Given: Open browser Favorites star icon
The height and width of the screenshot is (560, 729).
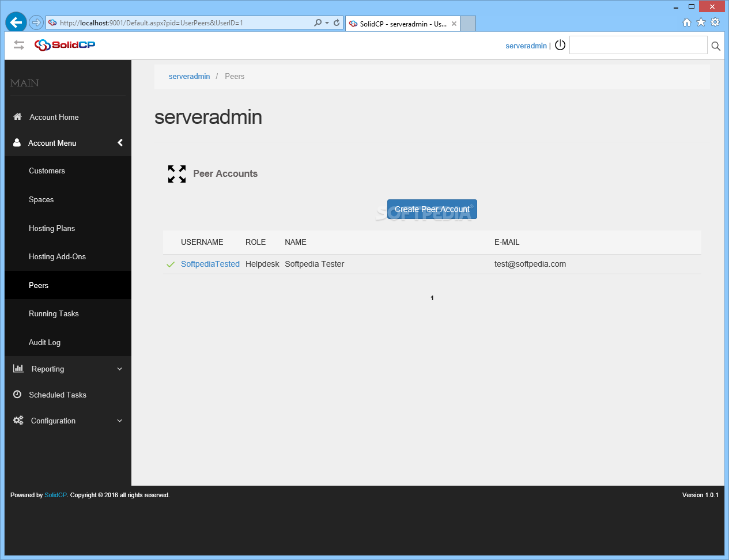Looking at the screenshot, I should tap(701, 22).
